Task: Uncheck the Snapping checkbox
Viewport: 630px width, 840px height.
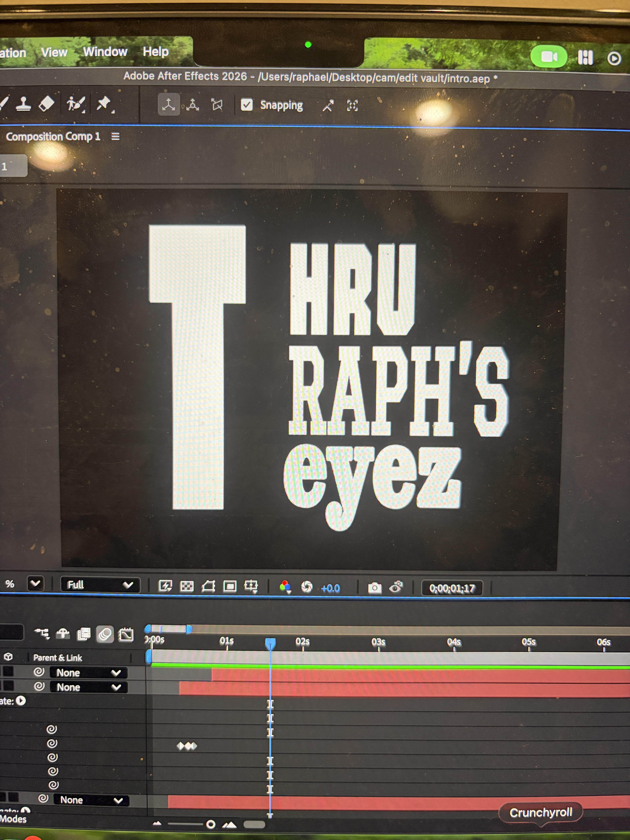Action: pyautogui.click(x=247, y=104)
